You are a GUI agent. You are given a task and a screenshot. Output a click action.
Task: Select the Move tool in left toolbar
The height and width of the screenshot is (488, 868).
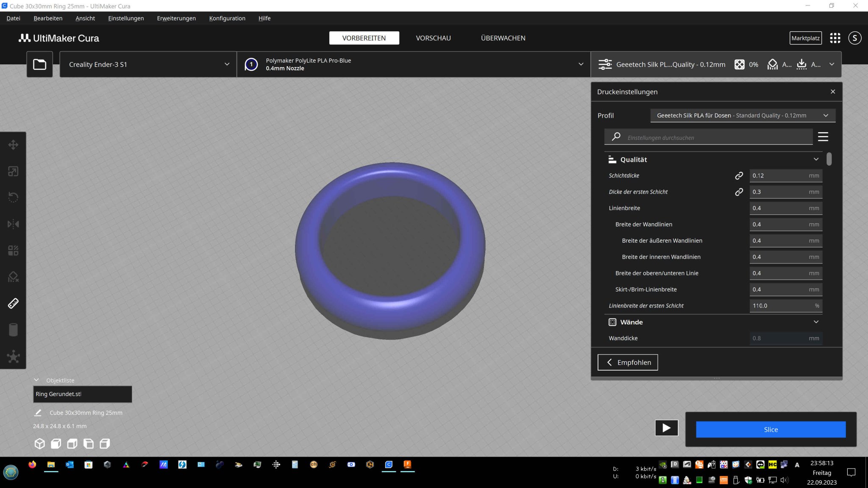[x=13, y=145]
